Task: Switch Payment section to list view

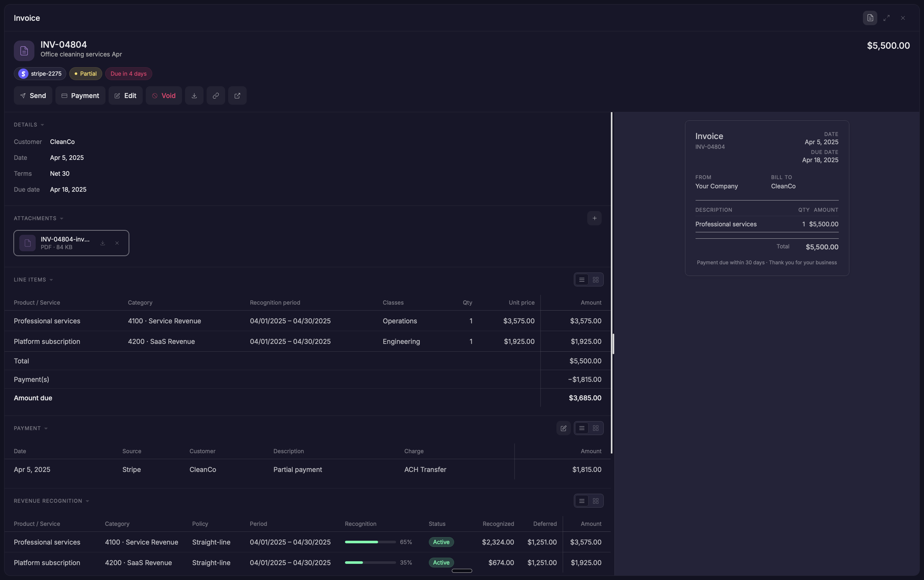Action: [582, 428]
